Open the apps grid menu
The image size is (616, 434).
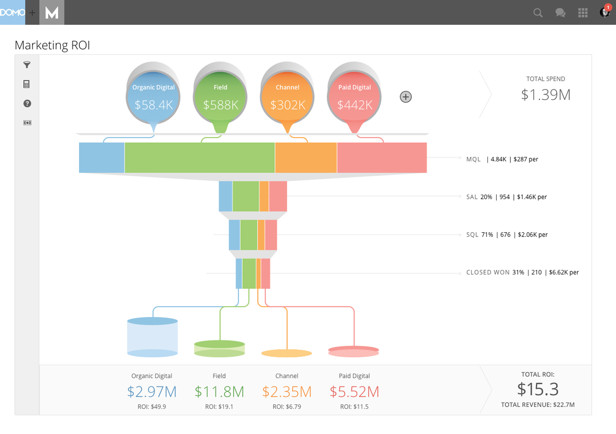click(583, 13)
